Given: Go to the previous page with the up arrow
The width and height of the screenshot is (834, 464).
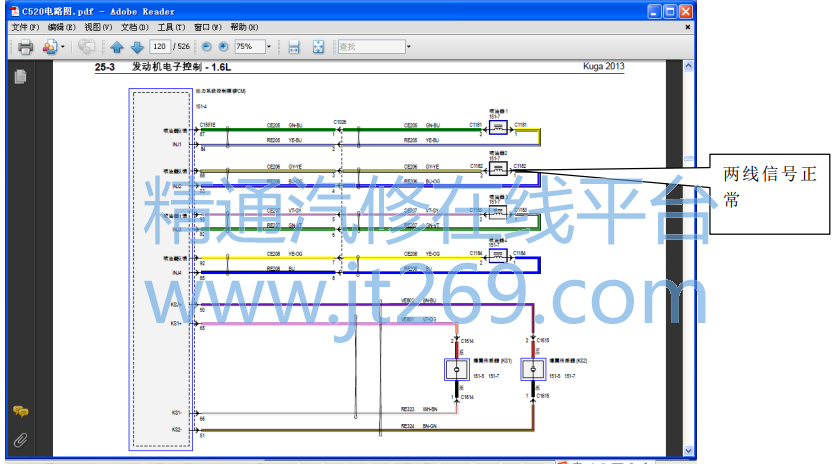Looking at the screenshot, I should click(116, 47).
